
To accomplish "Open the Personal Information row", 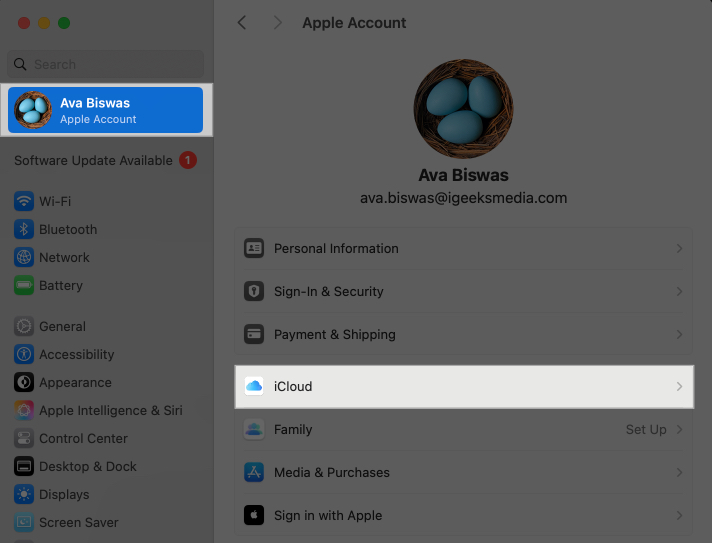I will click(x=464, y=248).
